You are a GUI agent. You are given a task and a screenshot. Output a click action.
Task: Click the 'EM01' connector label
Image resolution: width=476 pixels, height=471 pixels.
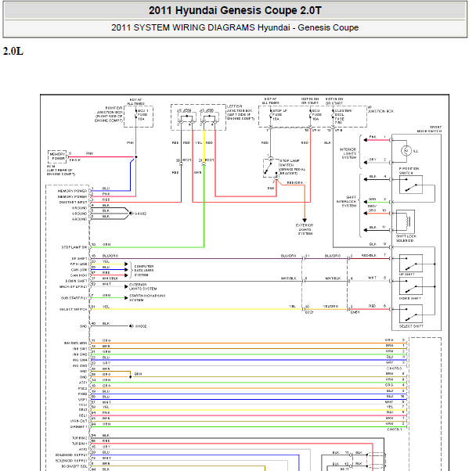355,312
